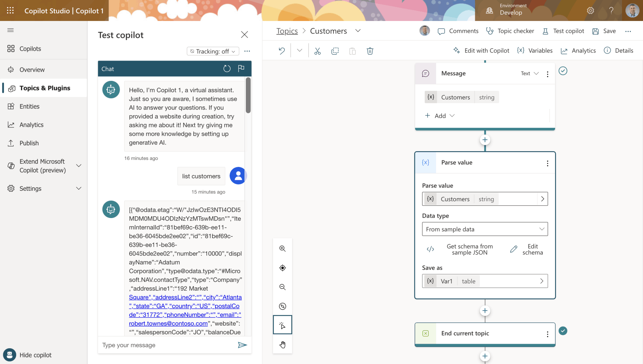Open the app launcher waffle icon
The height and width of the screenshot is (364, 643).
(10, 10)
